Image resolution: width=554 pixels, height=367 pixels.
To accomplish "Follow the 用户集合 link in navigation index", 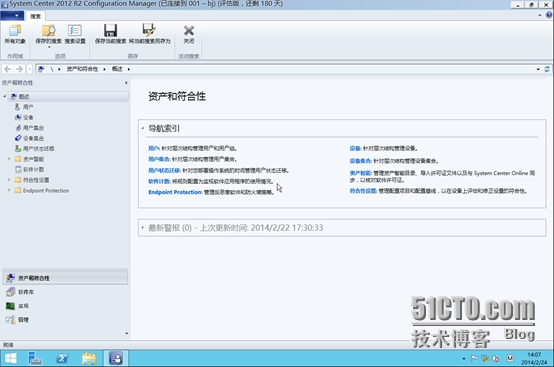I will (159, 159).
